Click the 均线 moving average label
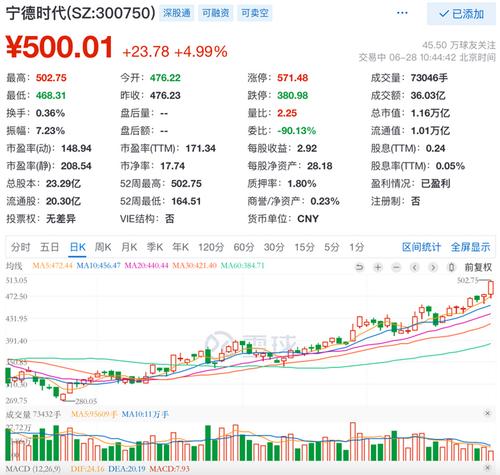Viewport: 500px width, 475px height. tap(14, 266)
